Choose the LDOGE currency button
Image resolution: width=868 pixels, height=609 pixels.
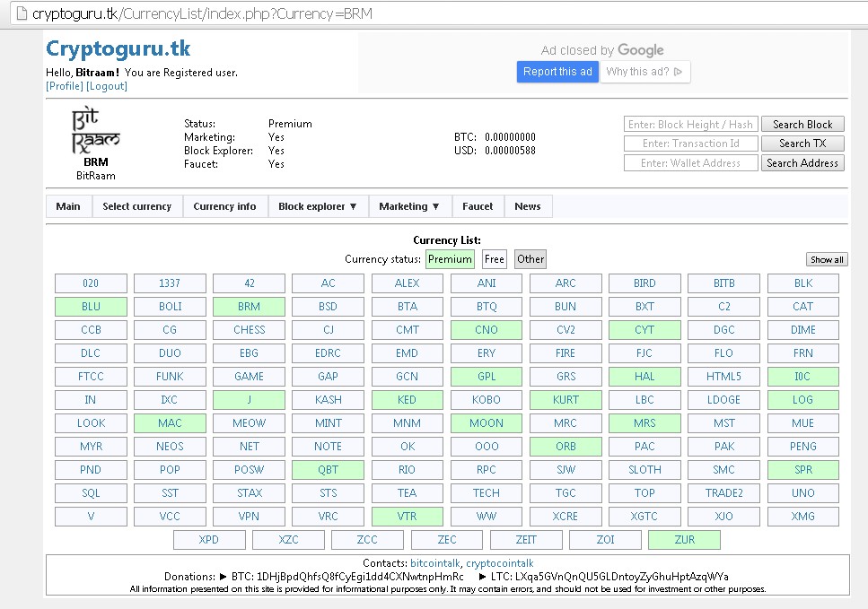723,399
